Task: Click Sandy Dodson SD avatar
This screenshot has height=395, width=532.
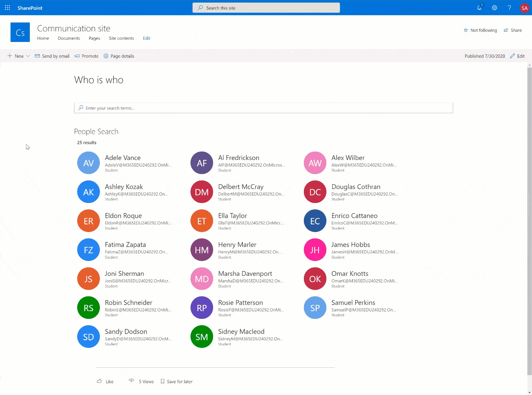Action: pos(89,337)
